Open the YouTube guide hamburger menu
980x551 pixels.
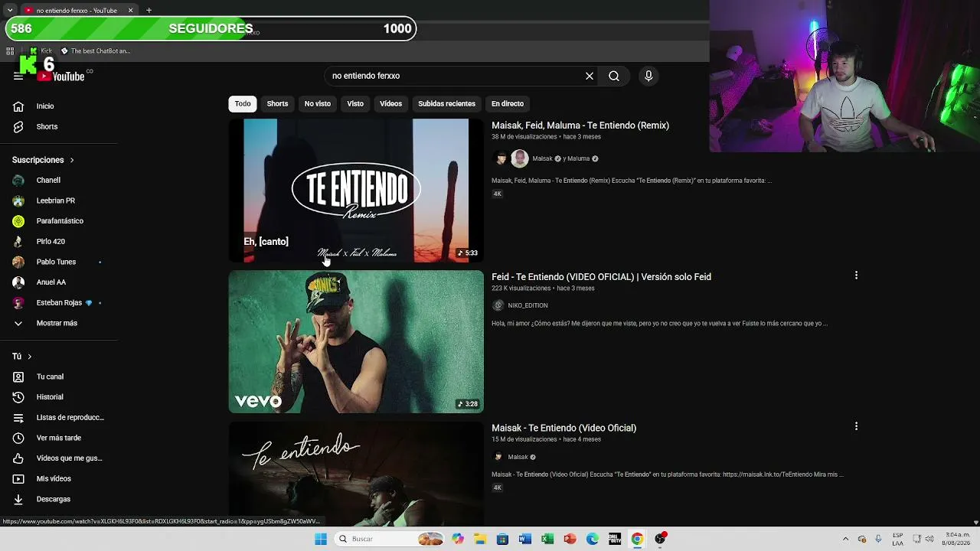(x=18, y=76)
